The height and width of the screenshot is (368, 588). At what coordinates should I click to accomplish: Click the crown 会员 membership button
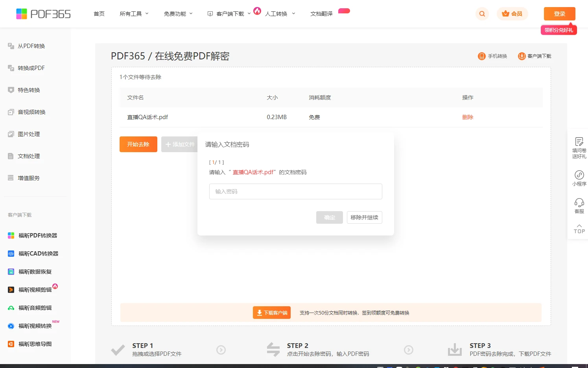[x=512, y=14]
